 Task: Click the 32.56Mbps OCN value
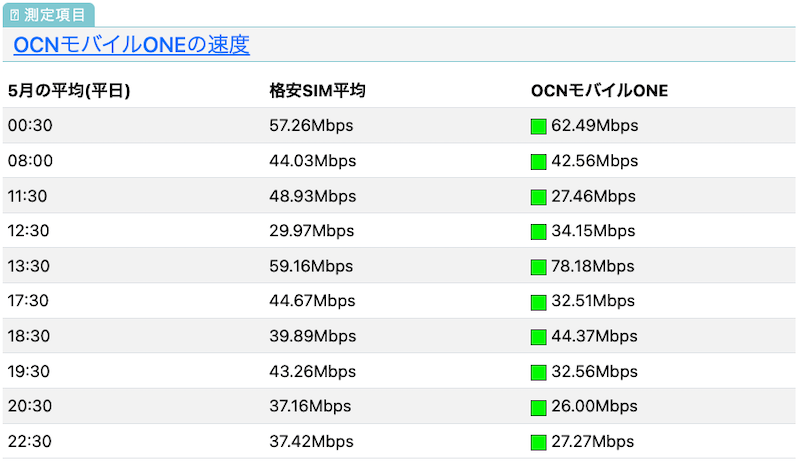pos(594,371)
